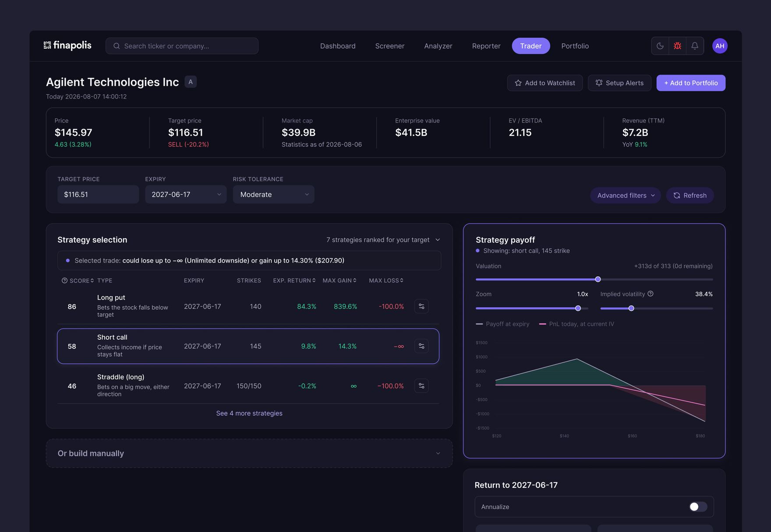Sort by Score column
Screen dimensions: 771x532
coord(81,281)
